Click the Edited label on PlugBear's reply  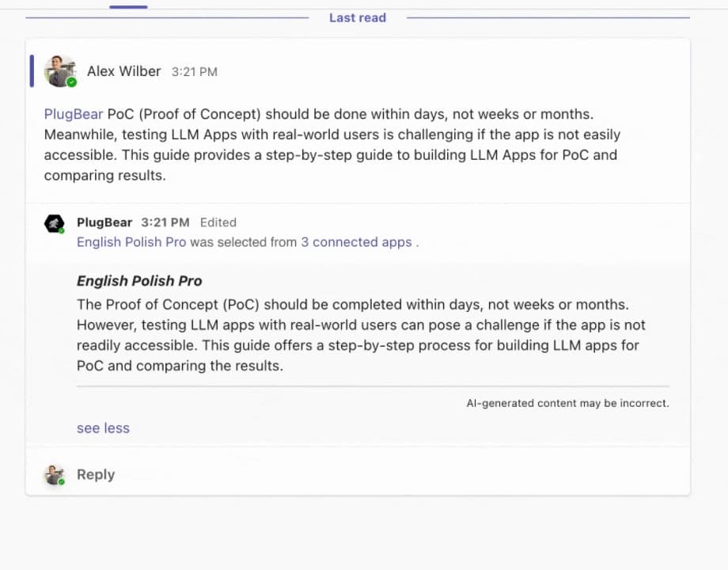pyautogui.click(x=218, y=222)
